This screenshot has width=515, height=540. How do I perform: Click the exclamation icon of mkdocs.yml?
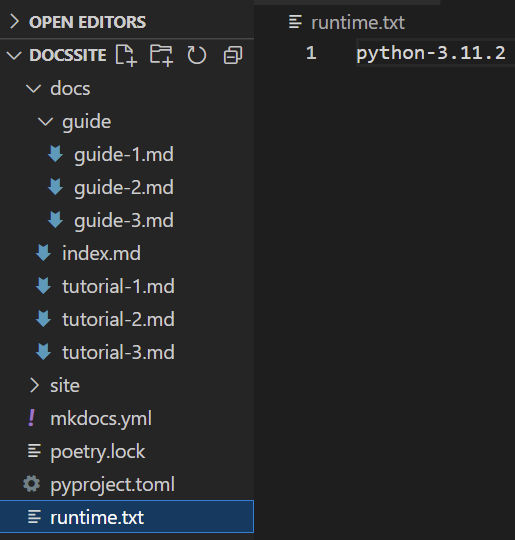point(31,418)
